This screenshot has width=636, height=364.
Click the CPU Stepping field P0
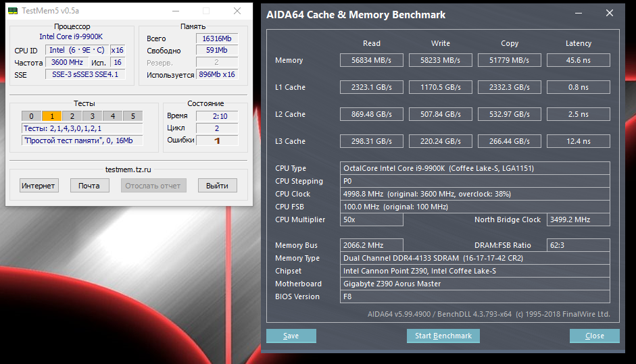coord(475,181)
